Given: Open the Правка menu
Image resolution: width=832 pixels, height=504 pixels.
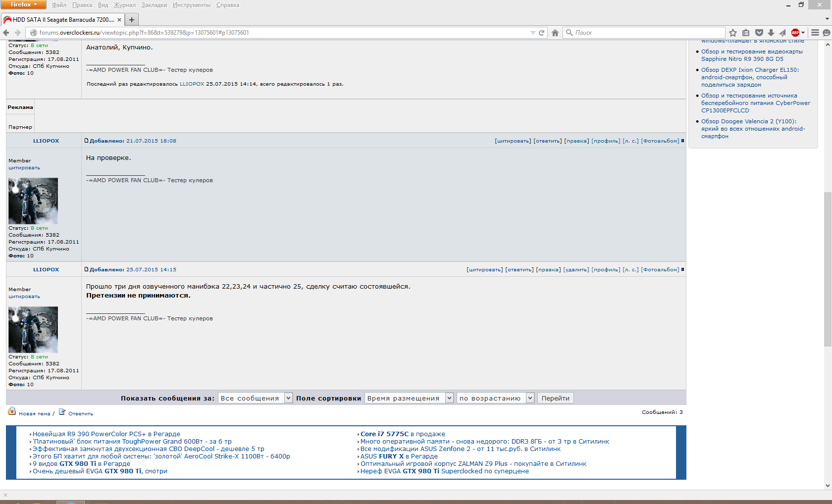Looking at the screenshot, I should point(82,5).
